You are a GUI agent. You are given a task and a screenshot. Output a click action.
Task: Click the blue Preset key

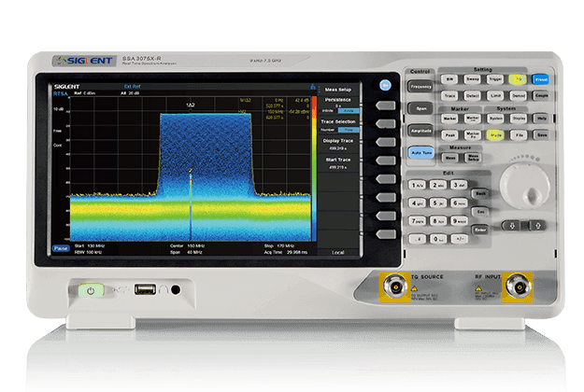pos(541,79)
